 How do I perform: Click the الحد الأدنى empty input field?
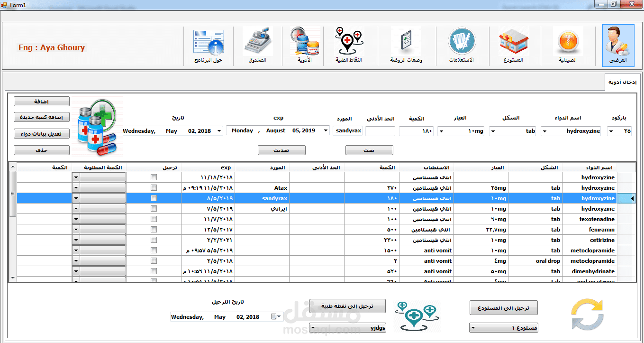coord(380,131)
